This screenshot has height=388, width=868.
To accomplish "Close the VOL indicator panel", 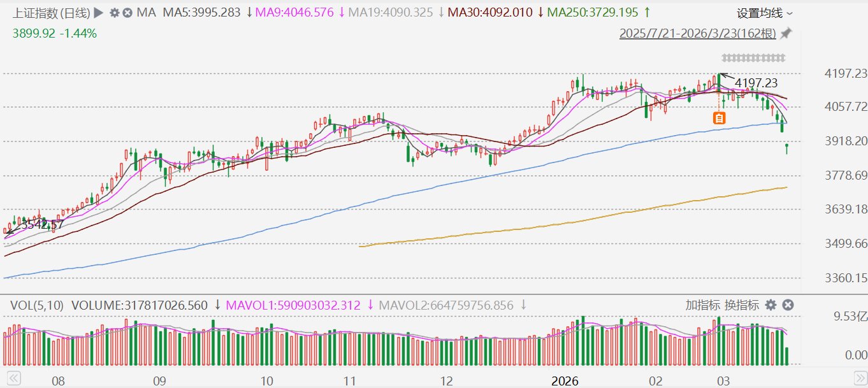I will click(788, 305).
